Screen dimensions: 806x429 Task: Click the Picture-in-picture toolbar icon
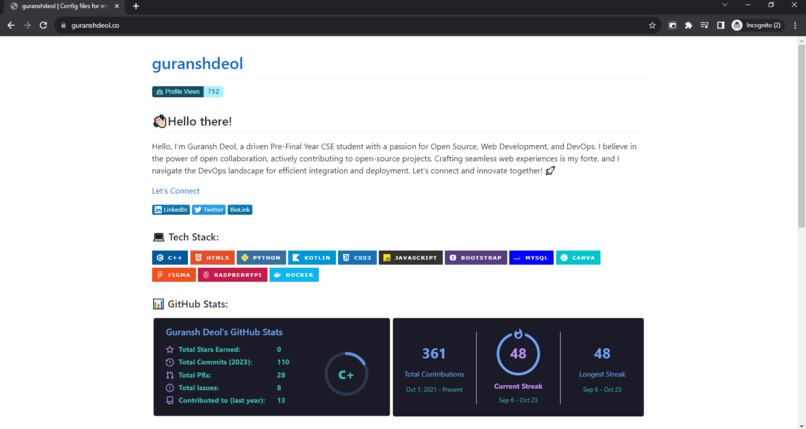click(x=672, y=25)
